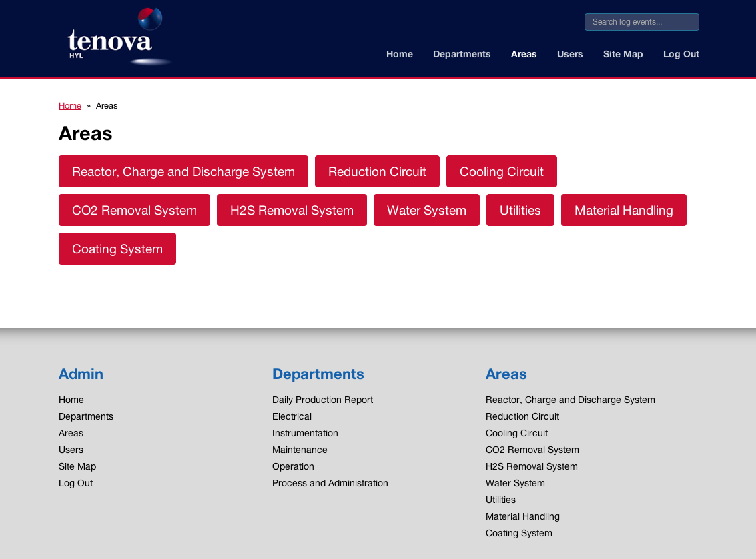
Task: Select the Water System red button
Action: pyautogui.click(x=426, y=210)
